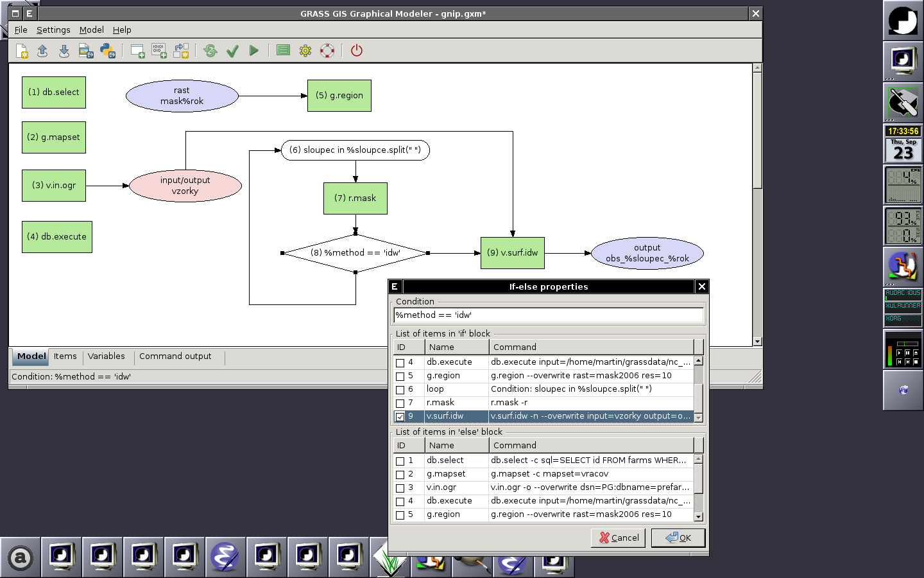Uncheck v.surf.idw in the 'if' block list

400,417
